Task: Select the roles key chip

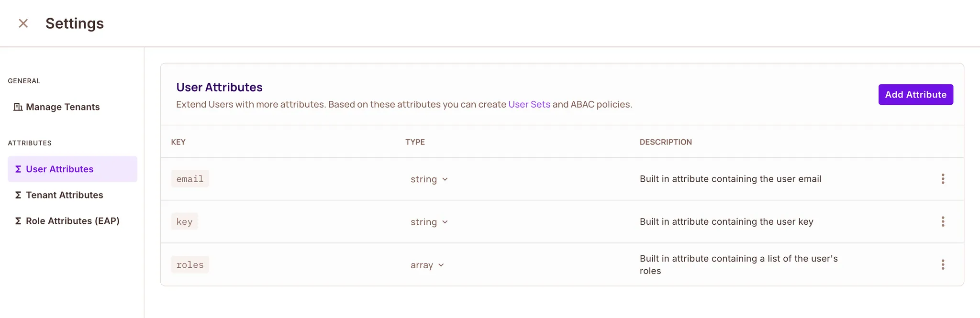Action: tap(190, 265)
